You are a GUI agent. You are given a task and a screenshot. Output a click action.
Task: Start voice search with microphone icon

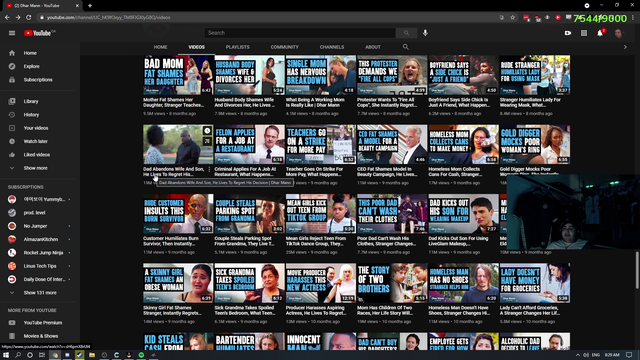(x=425, y=33)
